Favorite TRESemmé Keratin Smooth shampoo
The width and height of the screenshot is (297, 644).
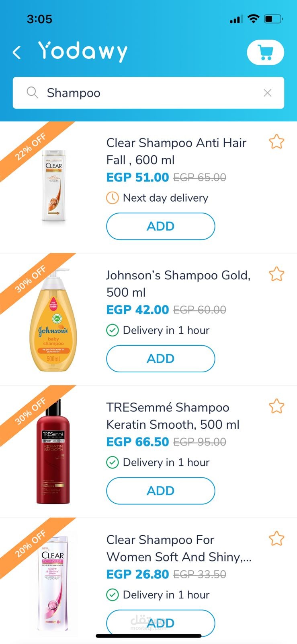coord(277,406)
